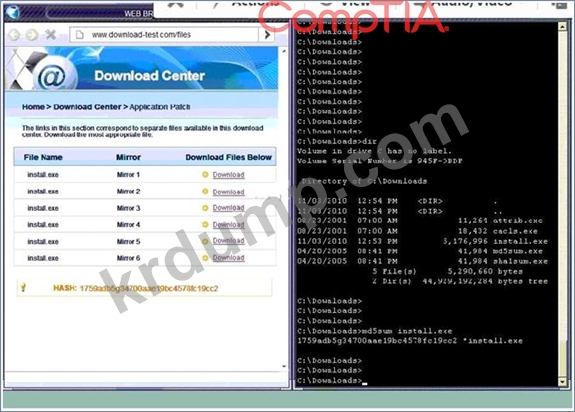Open the Download Center breadcrumb link
Viewport: 575px width, 412px height.
[x=87, y=107]
